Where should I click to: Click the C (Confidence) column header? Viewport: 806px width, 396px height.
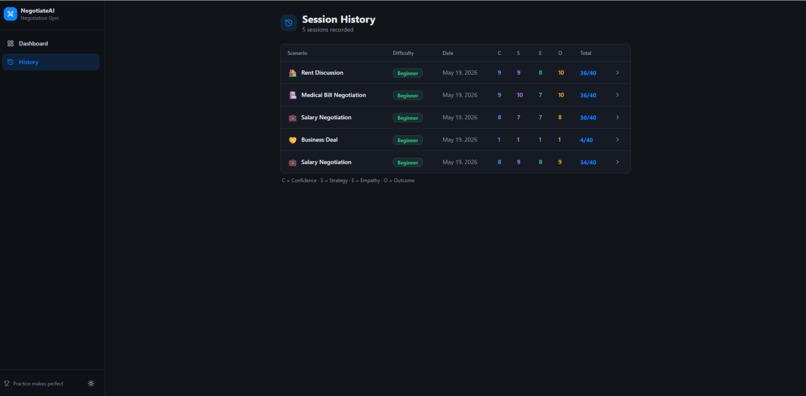pos(499,53)
